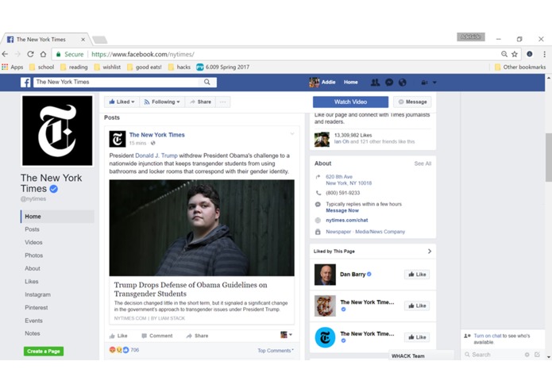The image size is (552, 392).
Task: Click the New York Times page profile logo
Action: [x=57, y=131]
